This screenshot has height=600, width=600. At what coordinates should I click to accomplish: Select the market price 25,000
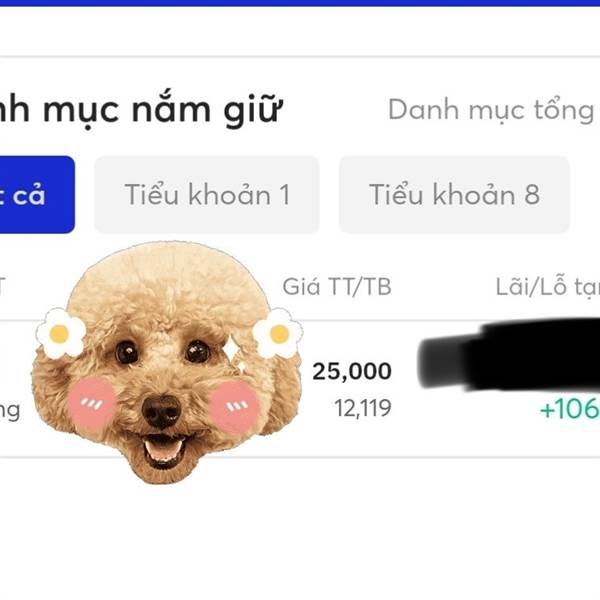click(352, 371)
